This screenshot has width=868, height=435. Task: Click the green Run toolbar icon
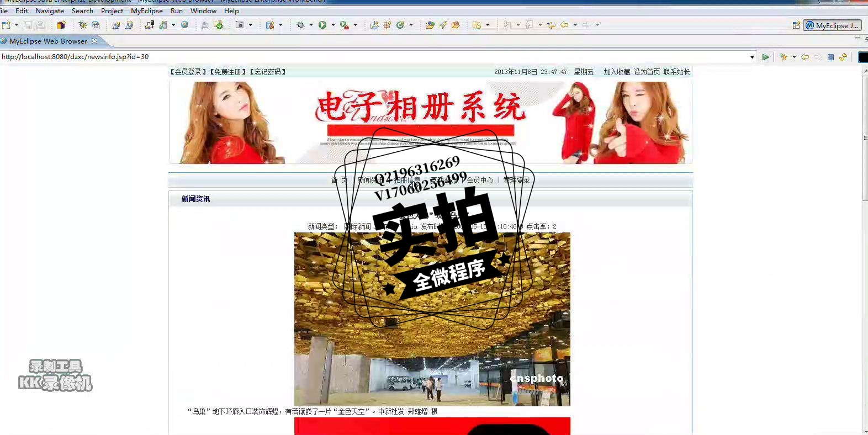coord(322,25)
